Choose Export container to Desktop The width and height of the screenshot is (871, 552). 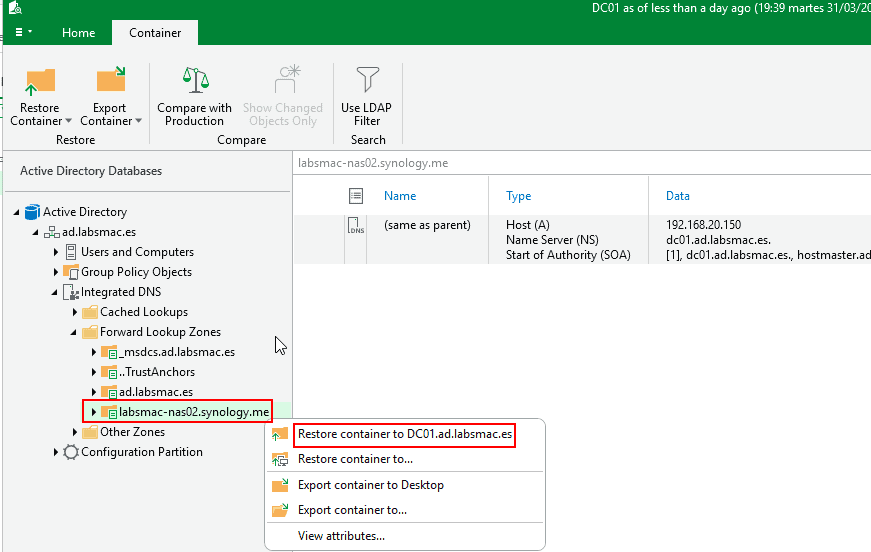(405, 485)
